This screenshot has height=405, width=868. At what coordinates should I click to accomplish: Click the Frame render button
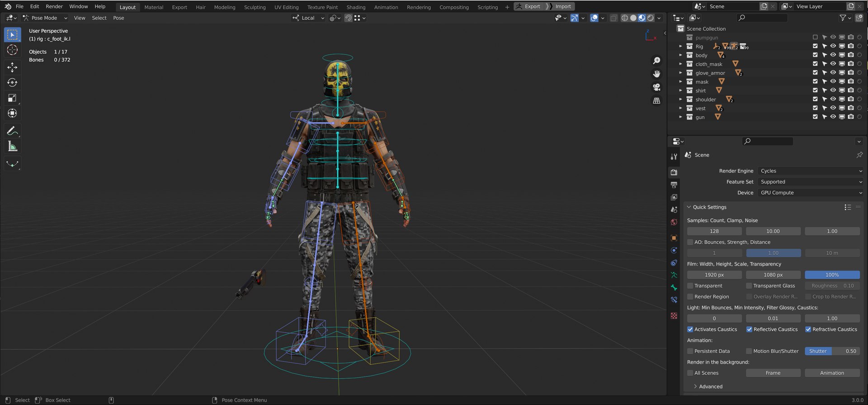773,373
